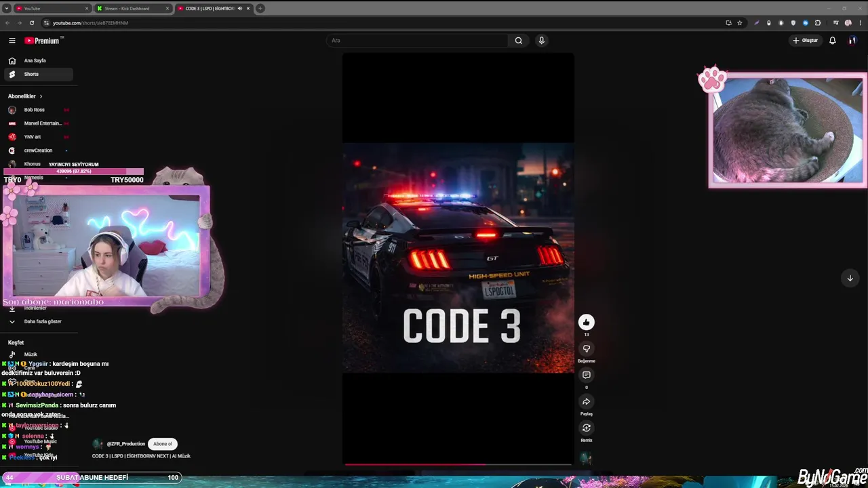Open the Marvel Entertainment subscription
Viewport: 868px width, 488px height.
pyautogui.click(x=38, y=123)
